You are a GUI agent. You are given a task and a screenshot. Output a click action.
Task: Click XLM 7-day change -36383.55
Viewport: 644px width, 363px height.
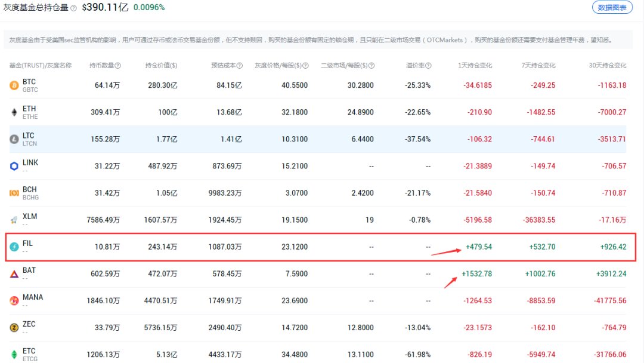click(x=539, y=220)
